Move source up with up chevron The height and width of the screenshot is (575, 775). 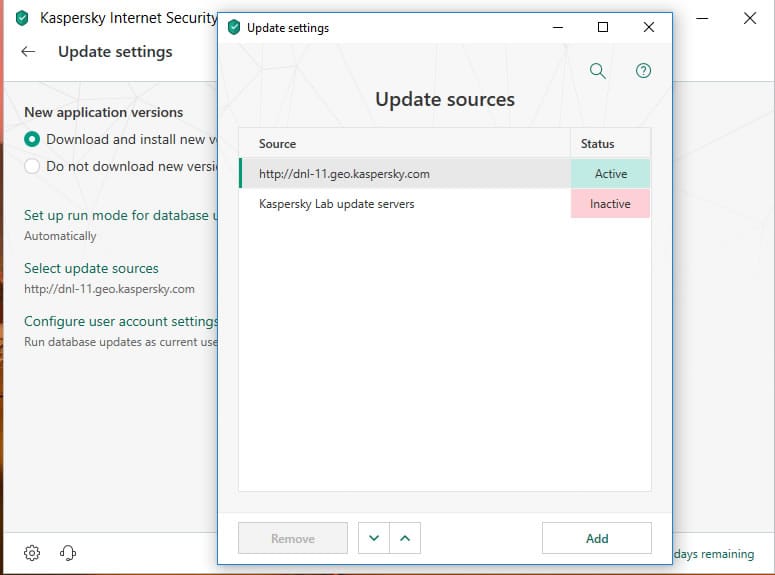point(405,538)
